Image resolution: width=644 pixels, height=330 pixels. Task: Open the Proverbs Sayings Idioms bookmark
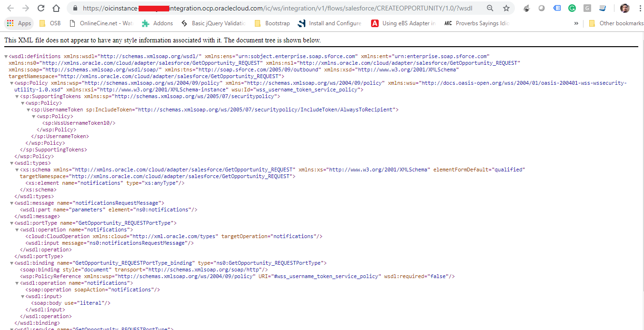tap(477, 23)
